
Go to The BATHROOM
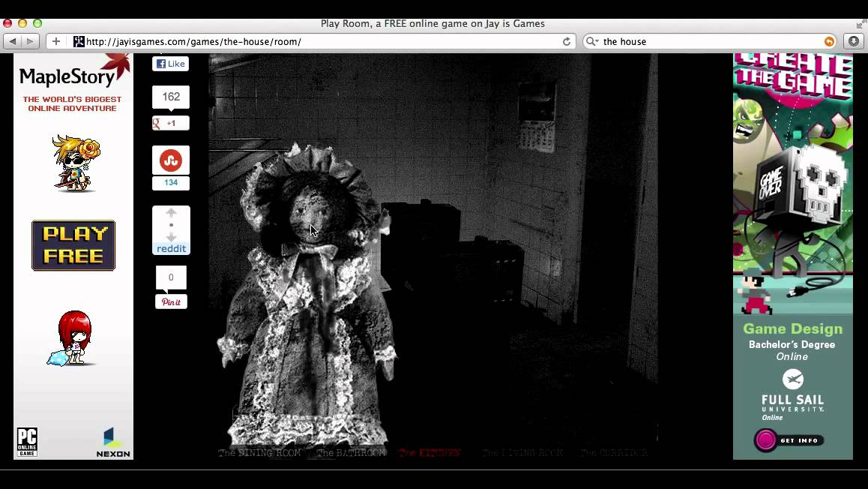click(351, 453)
